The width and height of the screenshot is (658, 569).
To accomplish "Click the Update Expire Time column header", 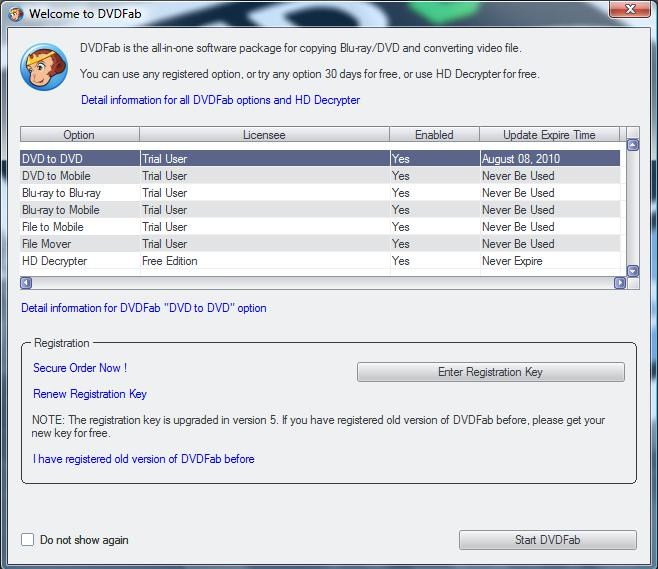I will tap(549, 135).
